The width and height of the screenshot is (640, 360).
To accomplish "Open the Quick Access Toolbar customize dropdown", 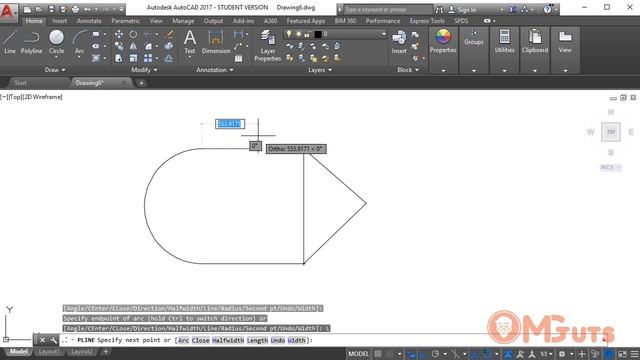I will 121,9.
